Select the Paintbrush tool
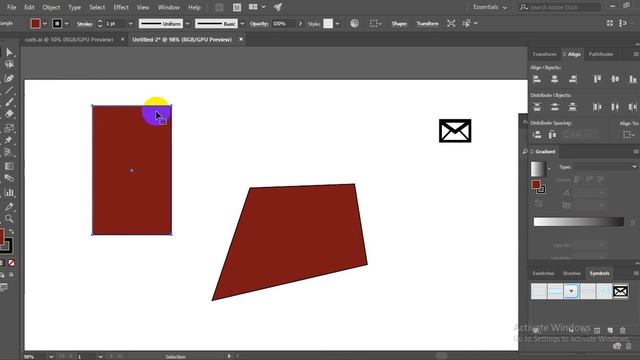Image resolution: width=640 pixels, height=360 pixels. [9, 102]
